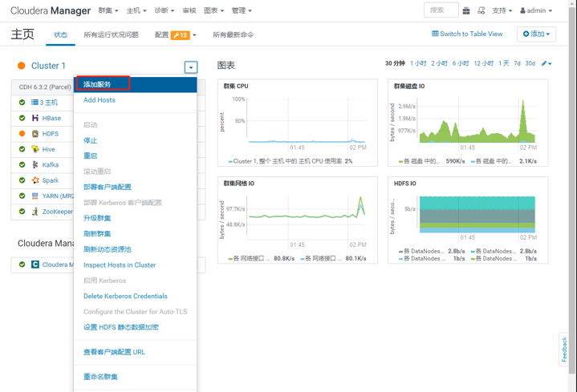Set chart range to 7d

[x=517, y=63]
